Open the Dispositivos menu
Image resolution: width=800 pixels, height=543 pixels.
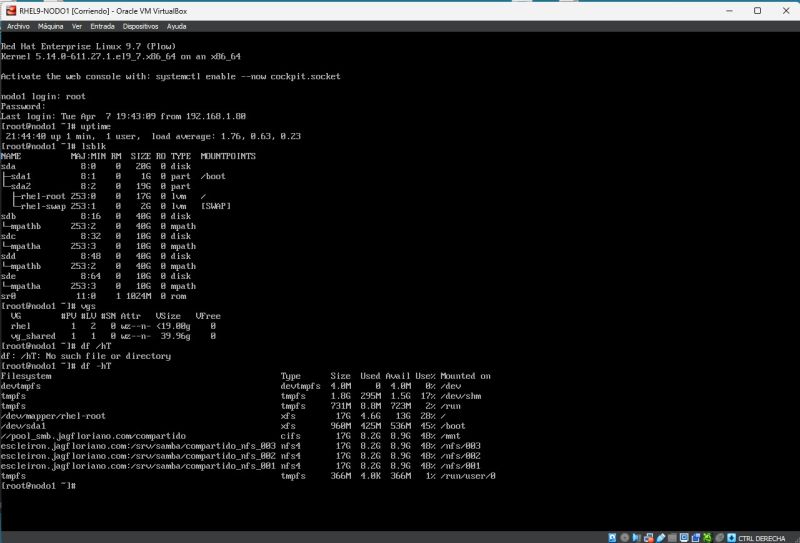click(x=141, y=27)
